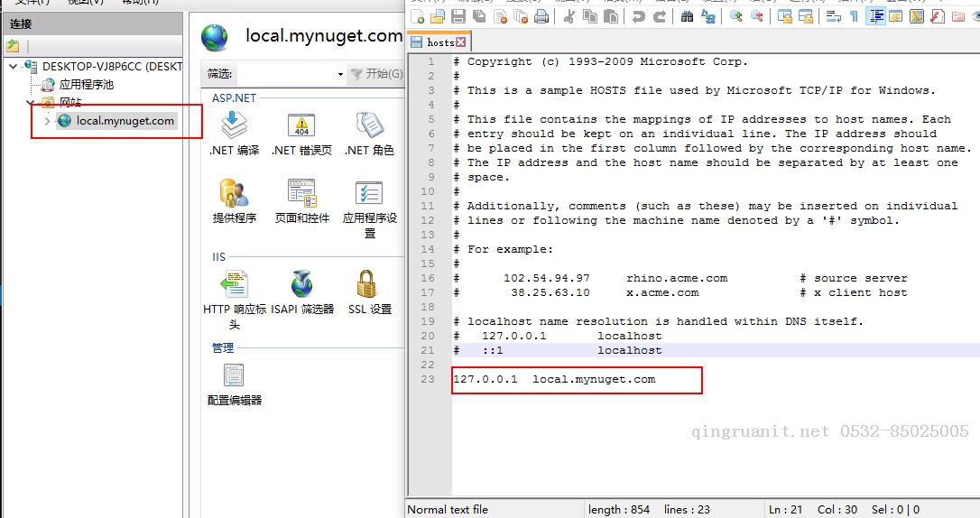
Task: Click the Save icon in Notepad++ toolbar
Action: pyautogui.click(x=459, y=16)
